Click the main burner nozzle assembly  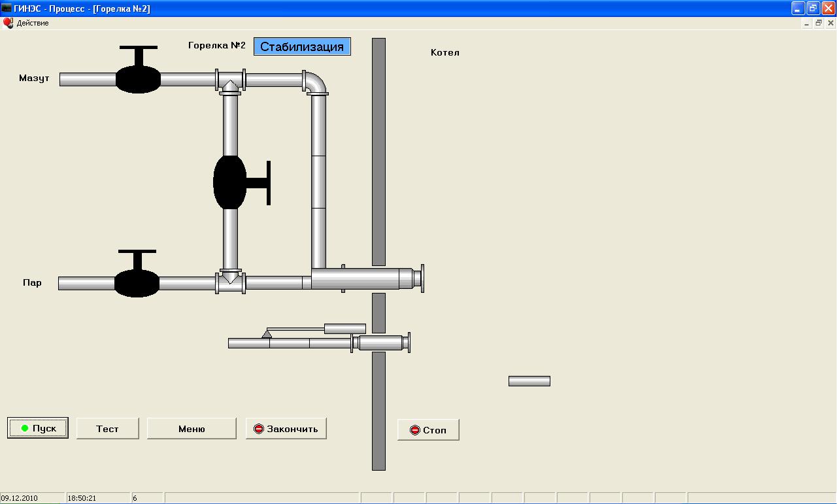(366, 278)
